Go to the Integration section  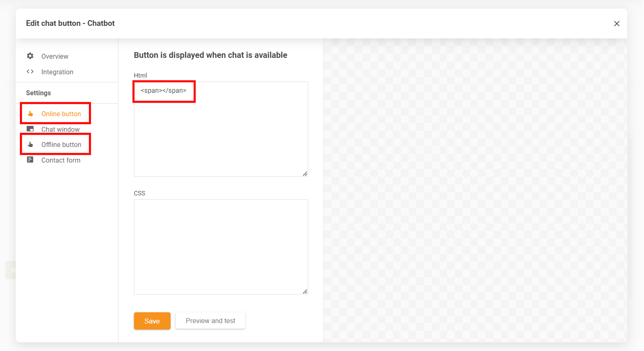click(57, 72)
